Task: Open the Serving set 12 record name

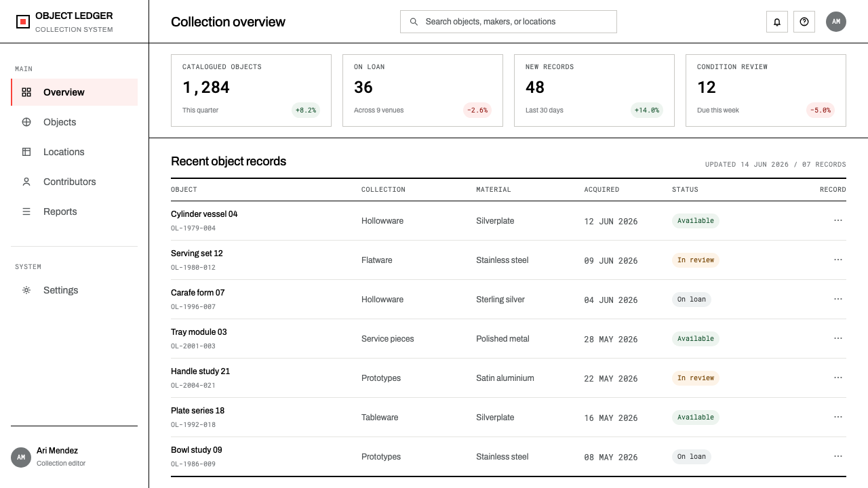Action: (197, 253)
